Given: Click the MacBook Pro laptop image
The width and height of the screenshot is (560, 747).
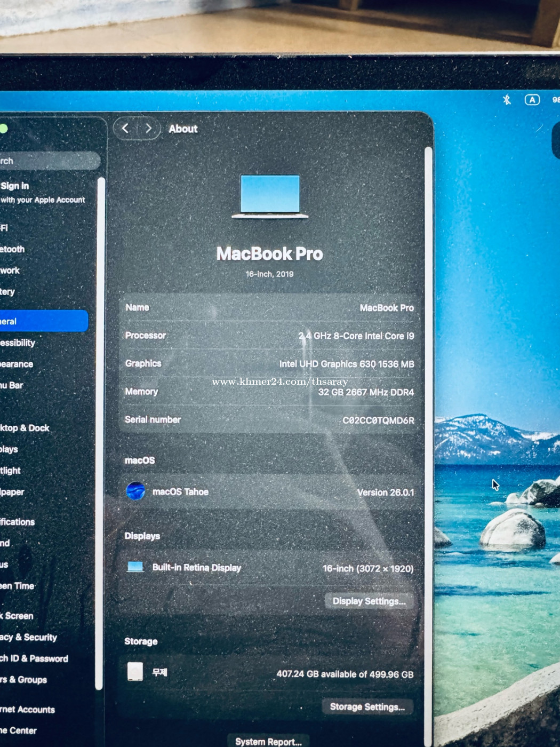Looking at the screenshot, I should [270, 196].
